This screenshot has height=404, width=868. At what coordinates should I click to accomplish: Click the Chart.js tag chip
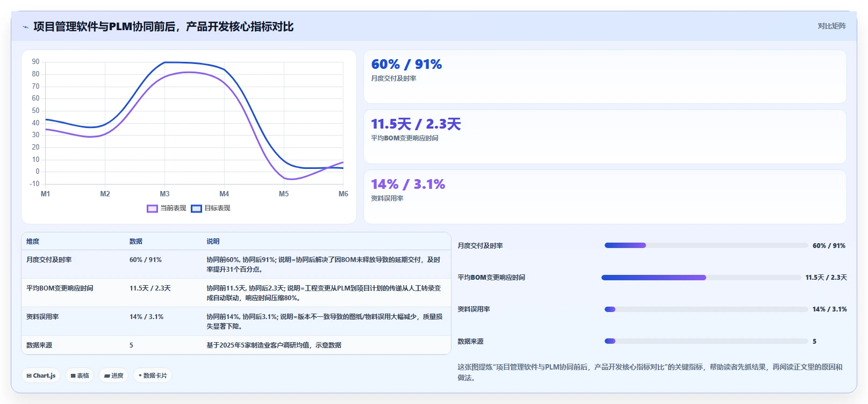41,375
